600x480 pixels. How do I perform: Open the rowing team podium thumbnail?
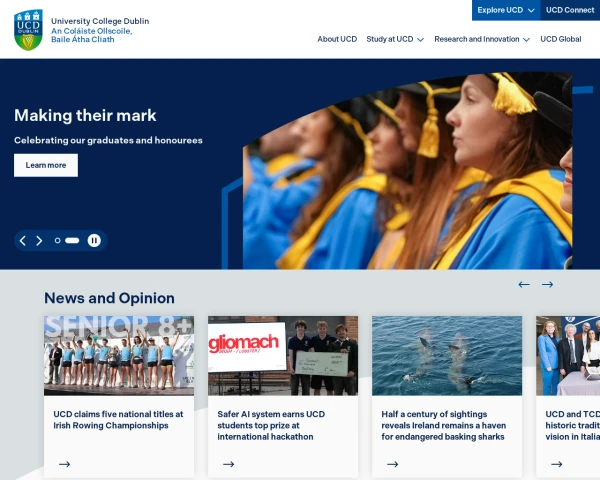tap(119, 356)
